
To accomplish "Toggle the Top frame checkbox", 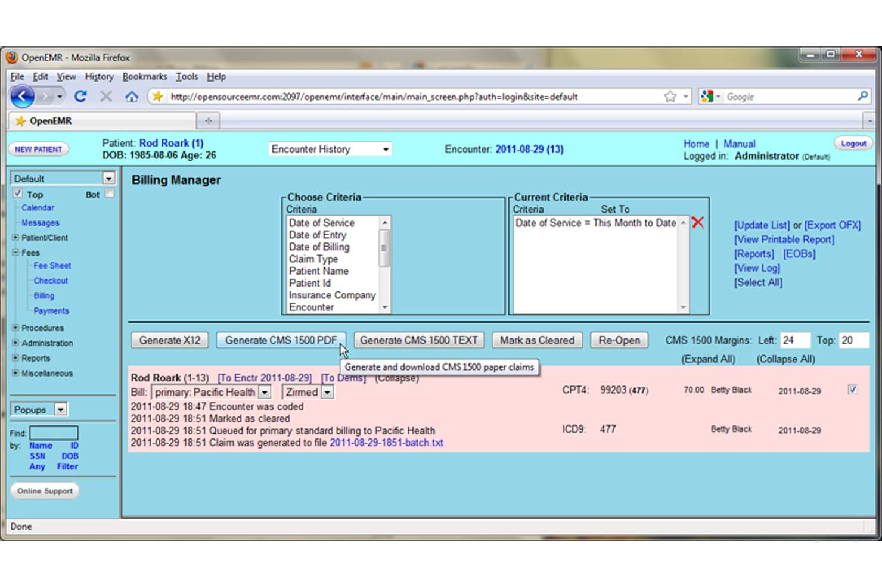I will click(18, 194).
